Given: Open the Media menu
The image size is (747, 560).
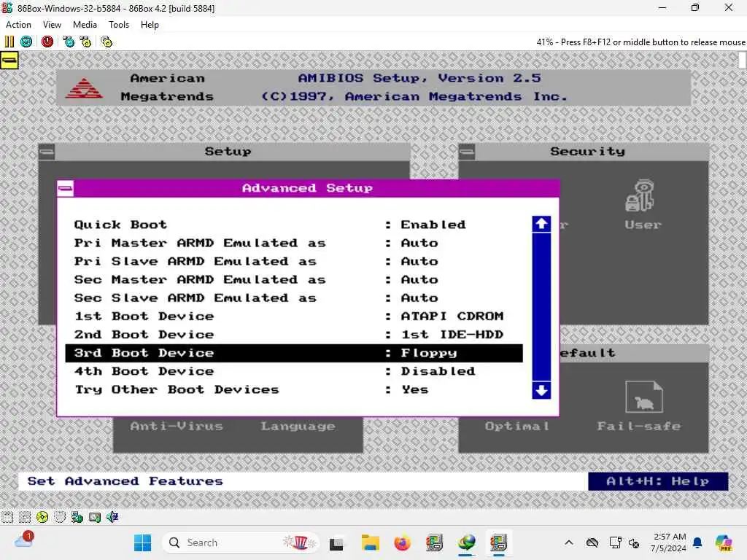Looking at the screenshot, I should coord(85,25).
